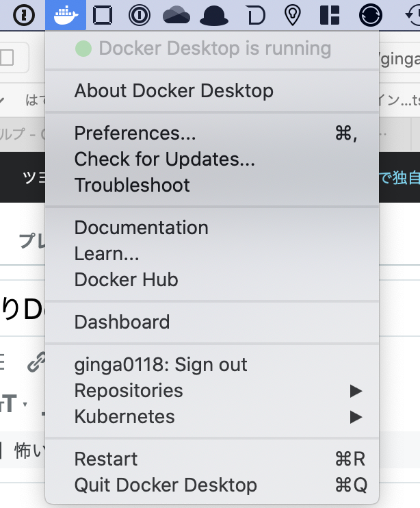Open Docker Preferences…
Viewport: 420px width, 508px height.
(x=212, y=133)
